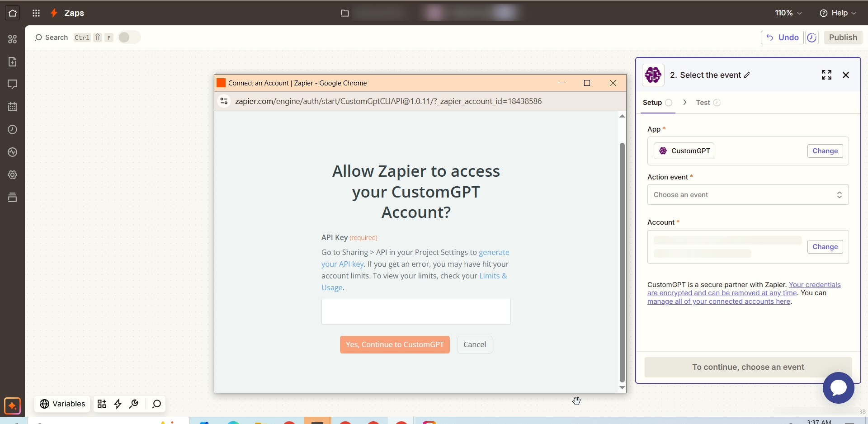Switch to the Test tab
The width and height of the screenshot is (868, 424).
pos(708,103)
